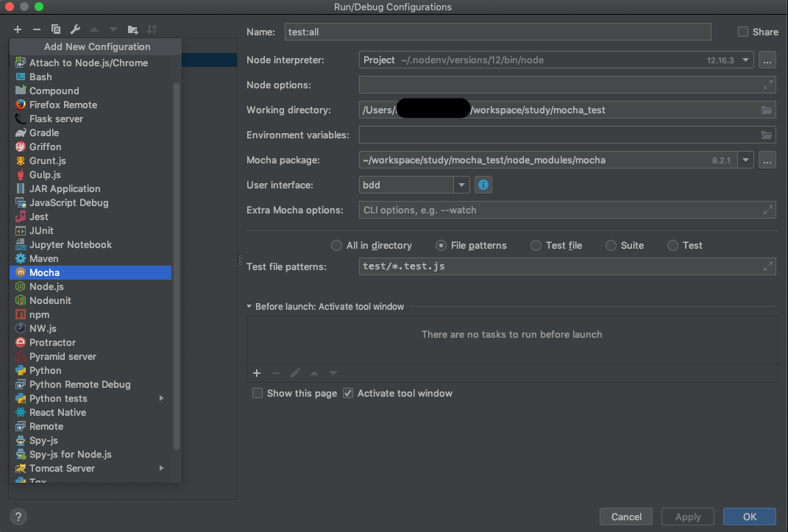Click the configuration list scrollbar
The height and width of the screenshot is (532, 788).
click(x=177, y=266)
